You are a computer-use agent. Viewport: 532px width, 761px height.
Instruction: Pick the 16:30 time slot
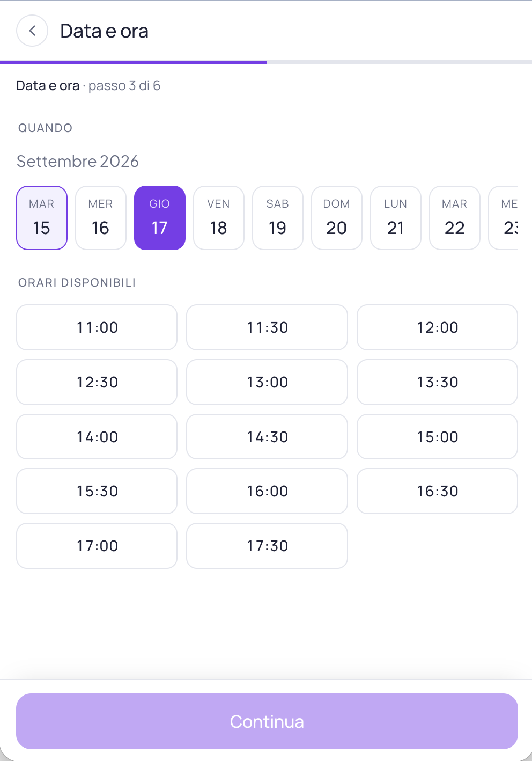tap(438, 491)
